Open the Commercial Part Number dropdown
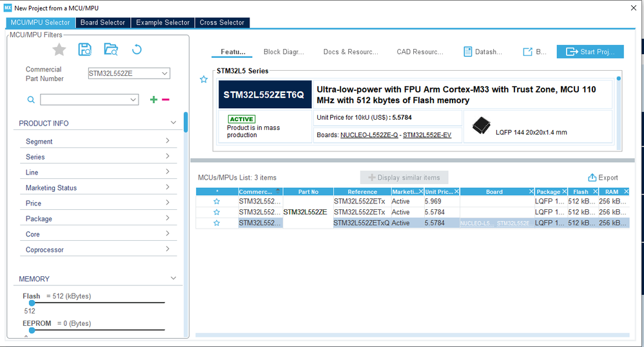 [164, 73]
